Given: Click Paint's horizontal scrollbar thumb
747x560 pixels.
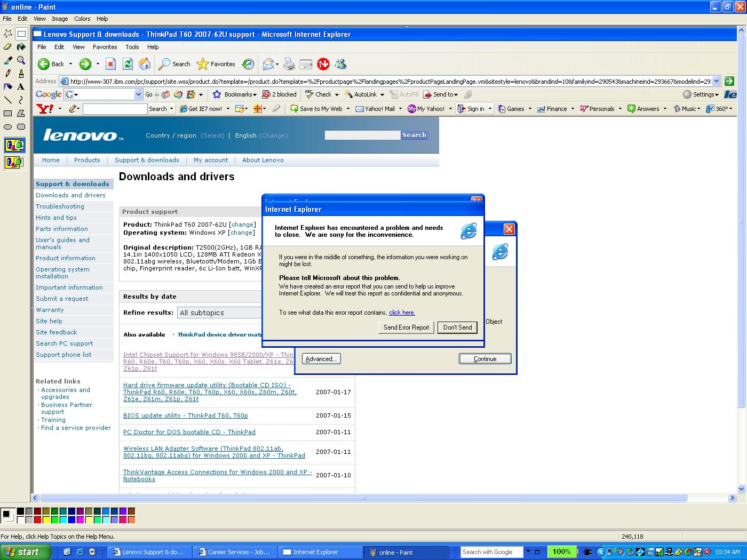Looking at the screenshot, I should coord(363,498).
